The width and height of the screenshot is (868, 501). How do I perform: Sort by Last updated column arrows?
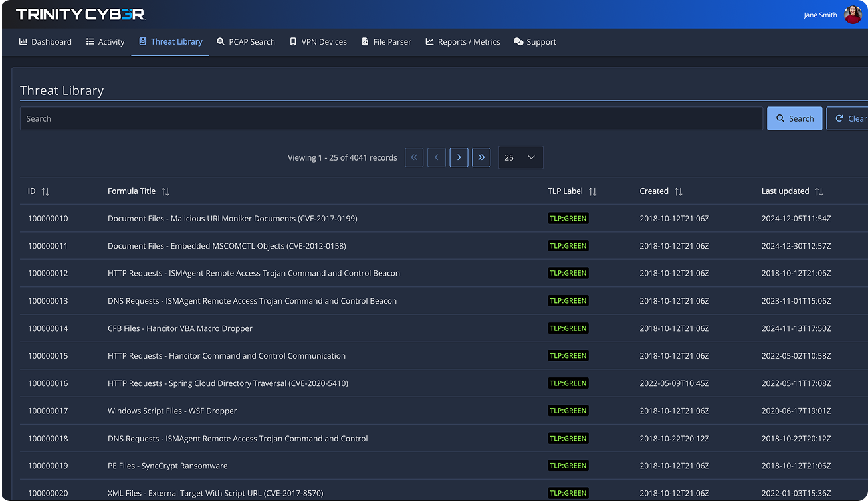(x=819, y=191)
